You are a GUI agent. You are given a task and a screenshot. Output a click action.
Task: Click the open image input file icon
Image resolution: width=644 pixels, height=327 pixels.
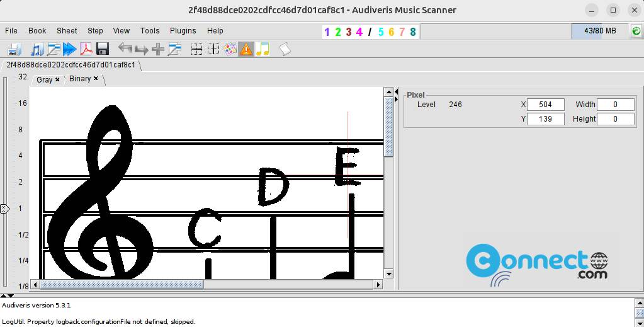tap(14, 49)
